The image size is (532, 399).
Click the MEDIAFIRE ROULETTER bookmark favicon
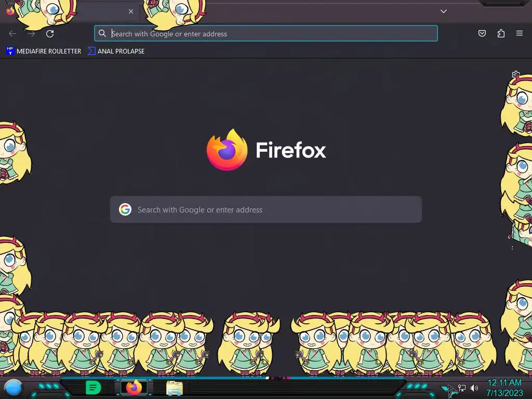10,51
